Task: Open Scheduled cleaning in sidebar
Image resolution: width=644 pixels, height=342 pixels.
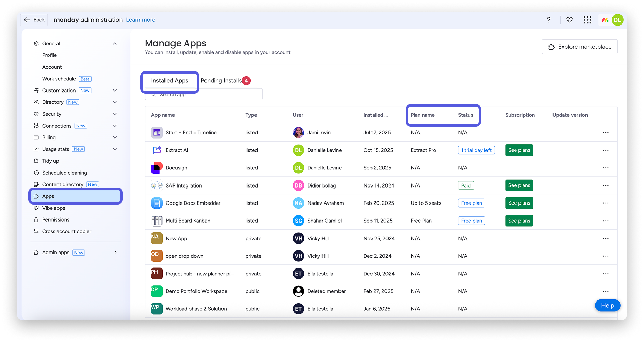Action: pos(65,173)
